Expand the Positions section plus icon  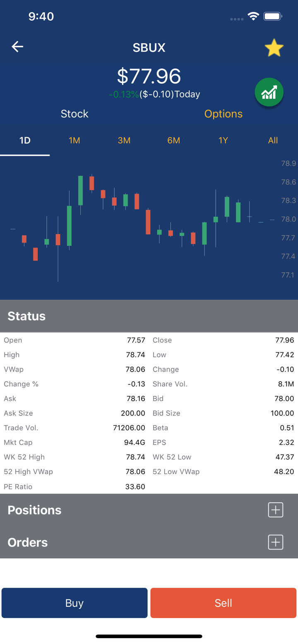click(x=276, y=510)
